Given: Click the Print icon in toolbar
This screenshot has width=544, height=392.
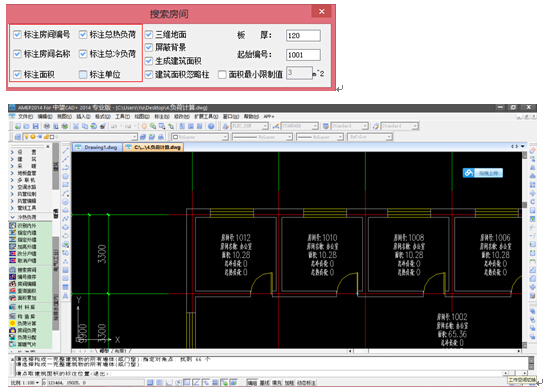Looking at the screenshot, I should 47,126.
